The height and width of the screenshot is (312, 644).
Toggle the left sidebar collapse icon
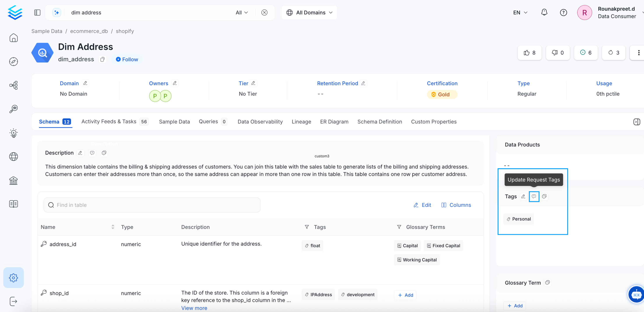pyautogui.click(x=37, y=12)
